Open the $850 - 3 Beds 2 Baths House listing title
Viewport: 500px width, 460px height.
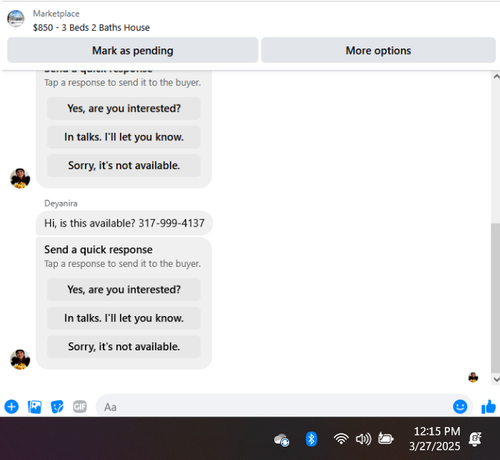click(91, 28)
